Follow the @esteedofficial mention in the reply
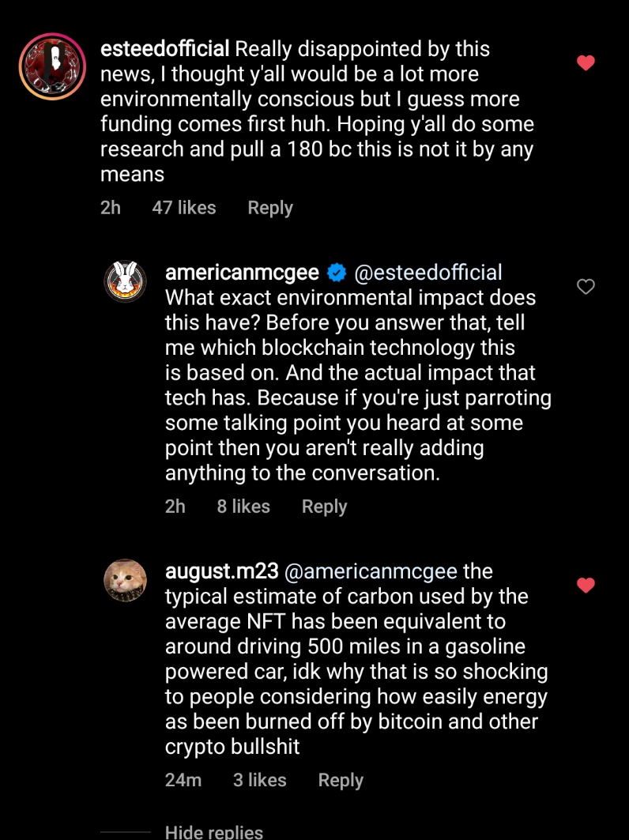 pyautogui.click(x=428, y=273)
